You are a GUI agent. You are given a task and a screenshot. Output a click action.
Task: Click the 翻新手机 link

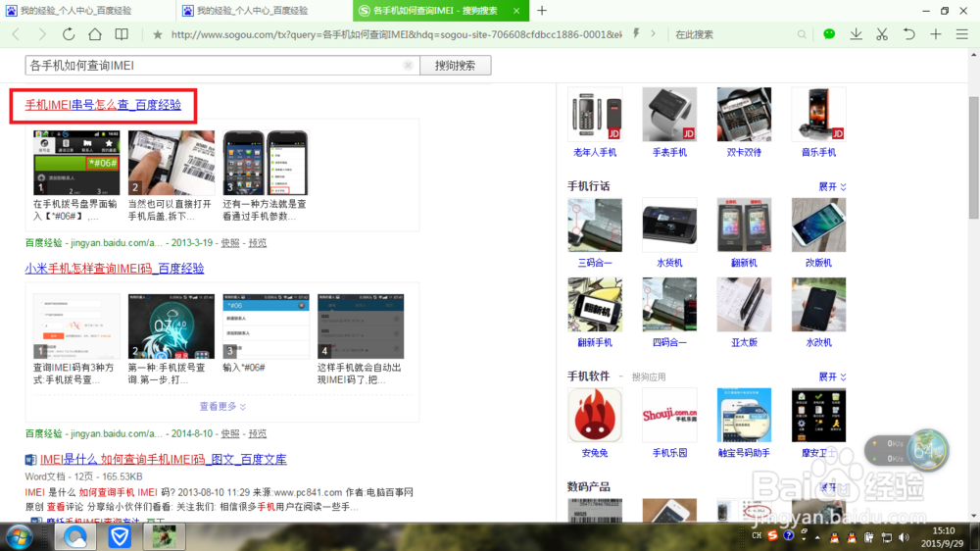tap(595, 342)
